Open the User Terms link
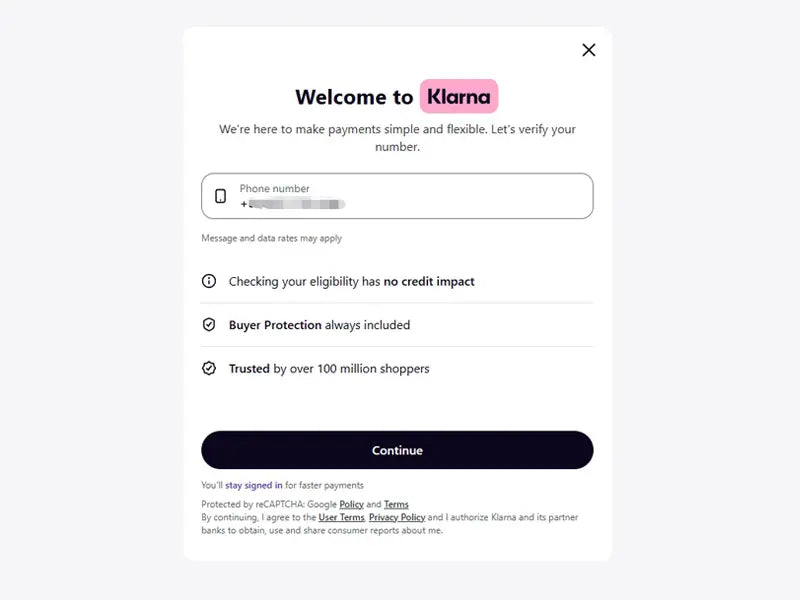This screenshot has height=600, width=800. [341, 517]
